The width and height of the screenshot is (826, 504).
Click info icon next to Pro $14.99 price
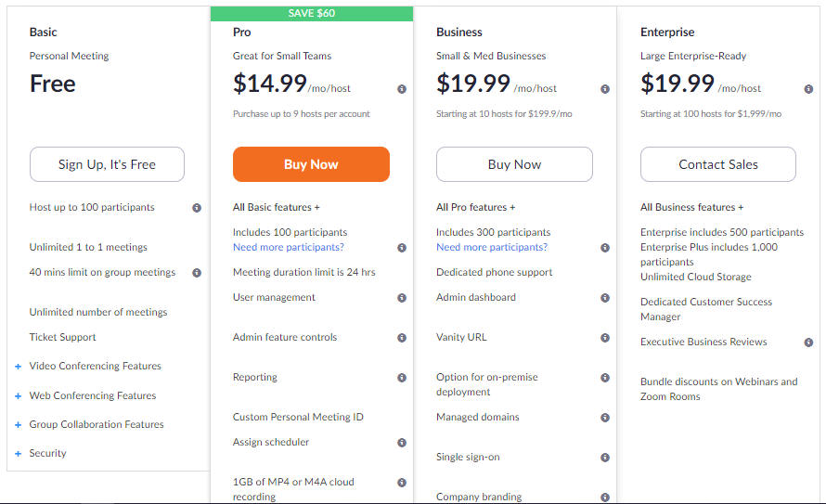tap(402, 89)
